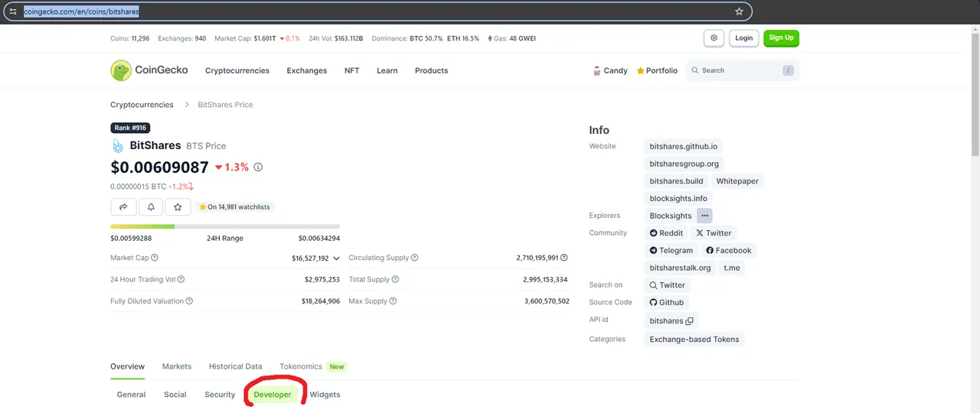The image size is (980, 413).
Task: Open the Github source code link
Action: click(667, 302)
